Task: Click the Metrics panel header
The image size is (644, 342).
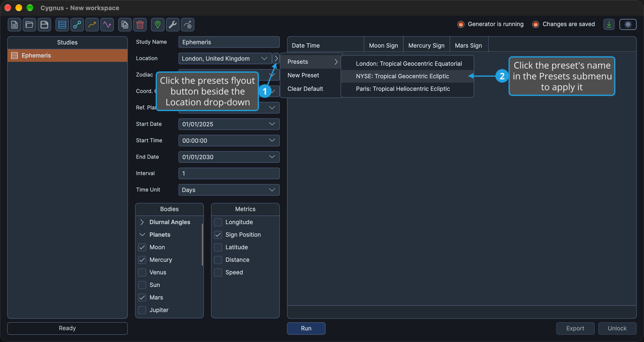Action: (245, 209)
